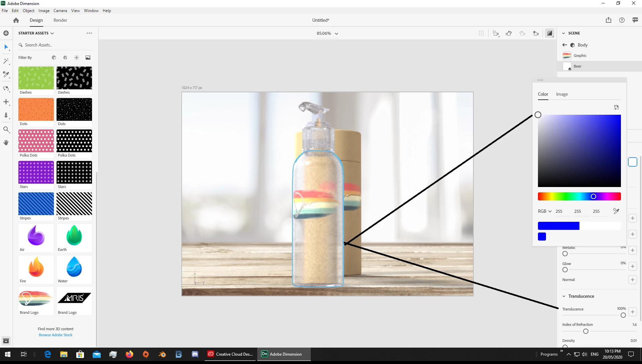Add texture to Translucence property
642x364 pixels.
[632, 312]
